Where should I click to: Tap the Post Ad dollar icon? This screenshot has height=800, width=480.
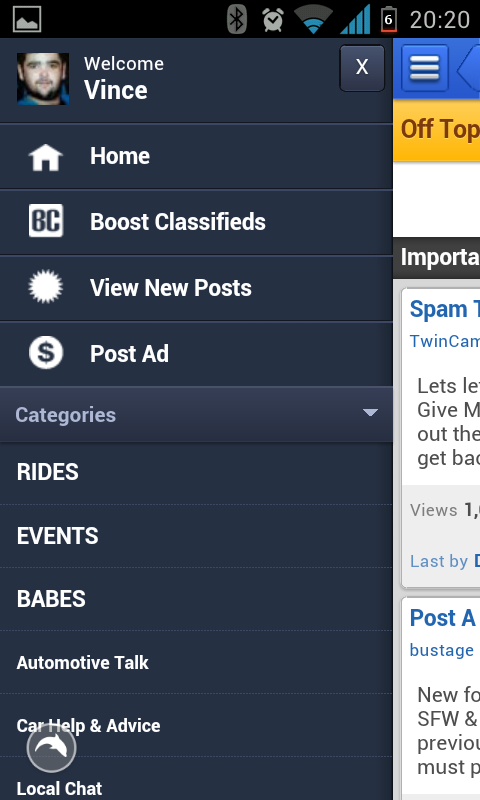45,353
